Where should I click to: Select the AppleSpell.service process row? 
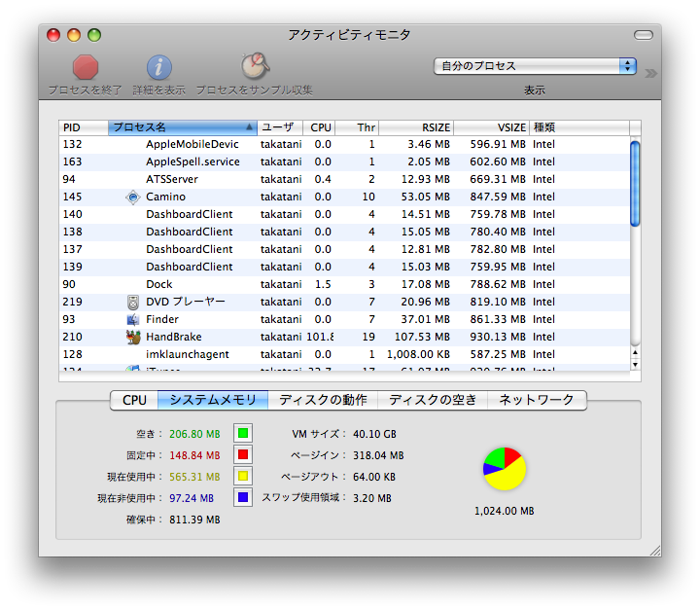click(344, 161)
